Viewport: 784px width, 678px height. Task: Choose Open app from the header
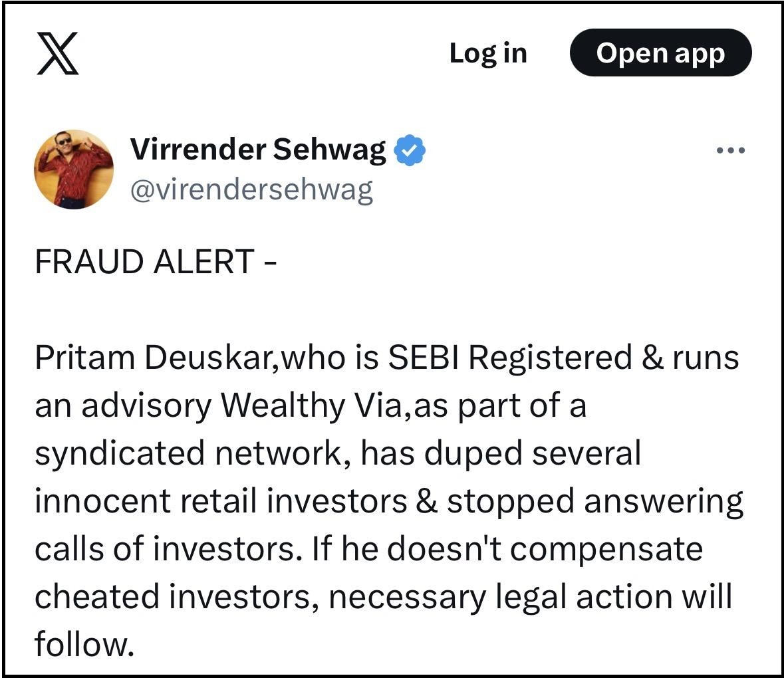pos(660,54)
